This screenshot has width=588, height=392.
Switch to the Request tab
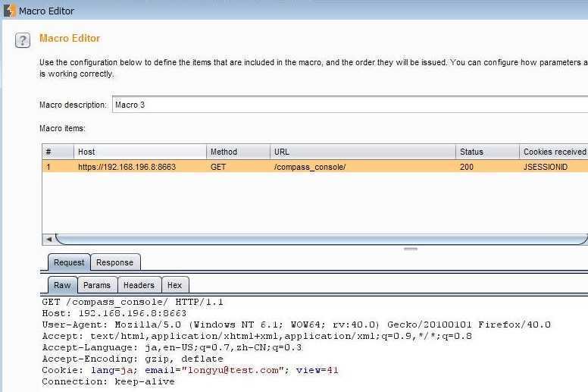69,262
